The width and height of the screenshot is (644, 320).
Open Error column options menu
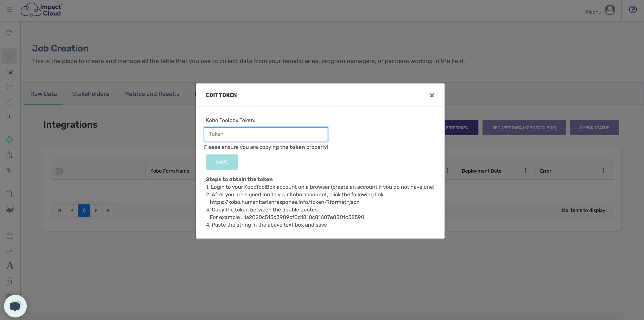(x=604, y=171)
